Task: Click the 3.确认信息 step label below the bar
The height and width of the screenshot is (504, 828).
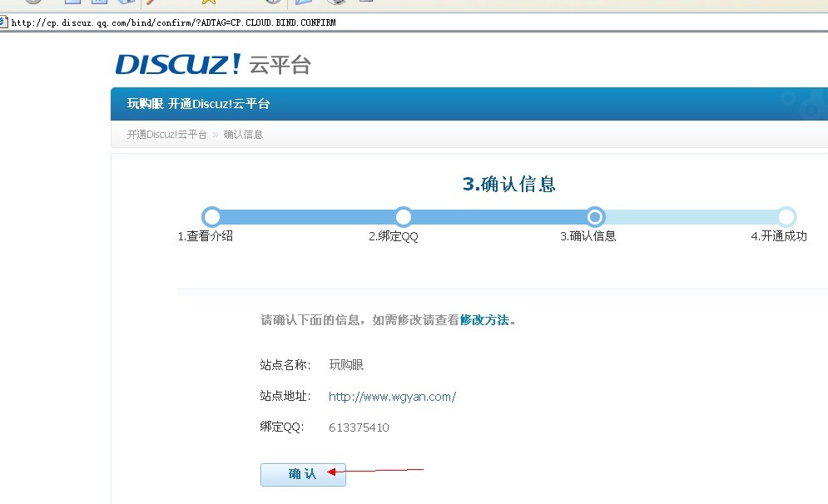Action: [x=588, y=236]
